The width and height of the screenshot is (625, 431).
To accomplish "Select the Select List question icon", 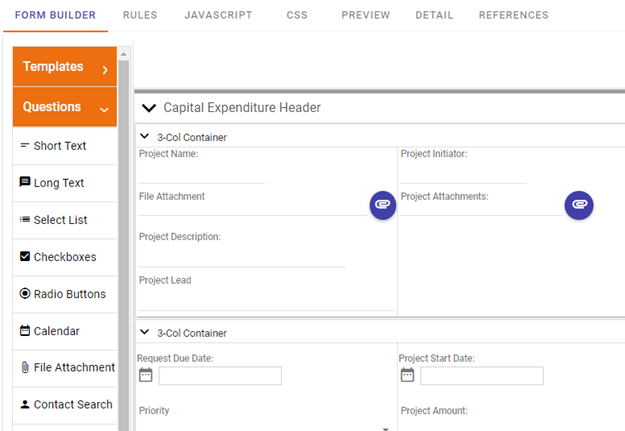I will [25, 220].
